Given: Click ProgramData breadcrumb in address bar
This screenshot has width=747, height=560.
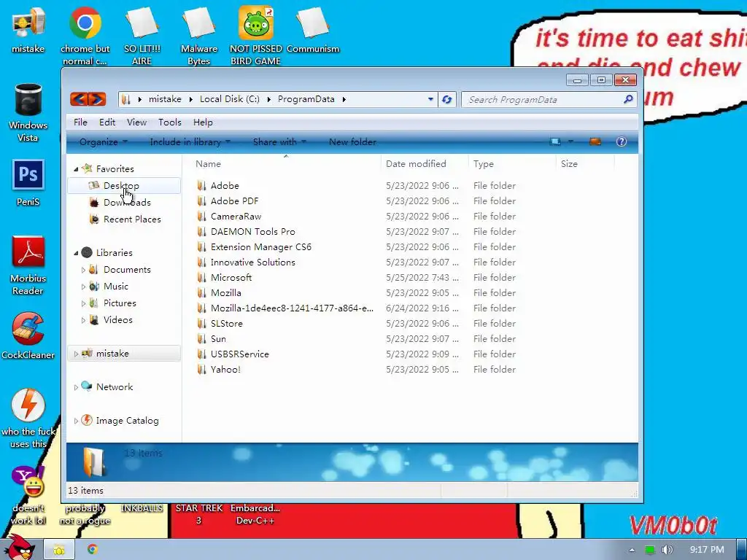Looking at the screenshot, I should [306, 99].
